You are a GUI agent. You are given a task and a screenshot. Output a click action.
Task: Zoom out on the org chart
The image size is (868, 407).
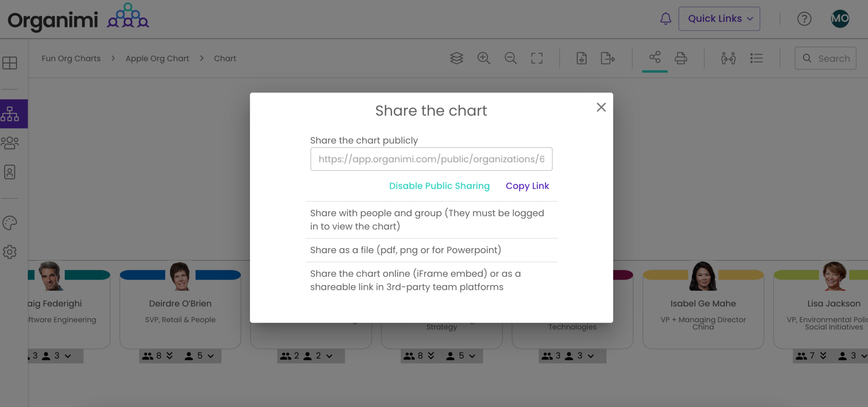(x=510, y=58)
